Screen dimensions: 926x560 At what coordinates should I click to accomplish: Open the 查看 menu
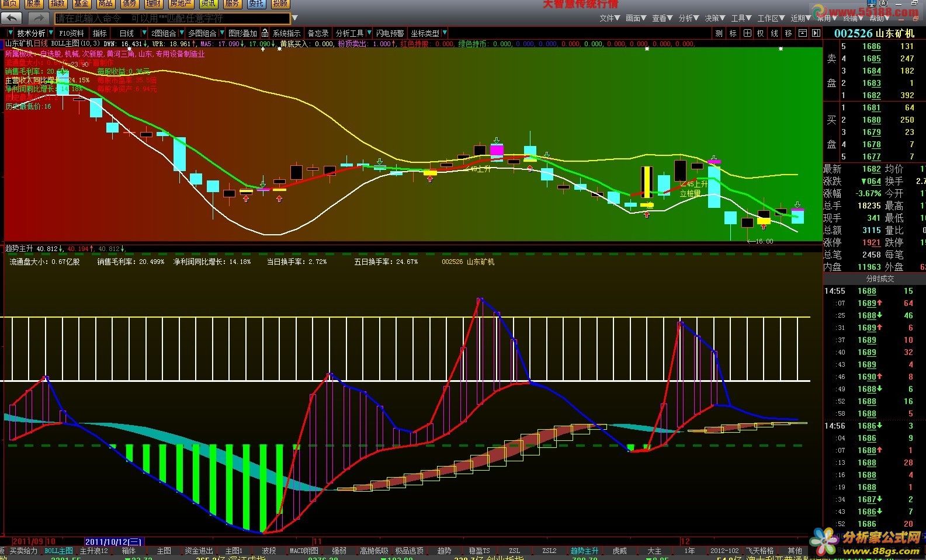(x=662, y=19)
